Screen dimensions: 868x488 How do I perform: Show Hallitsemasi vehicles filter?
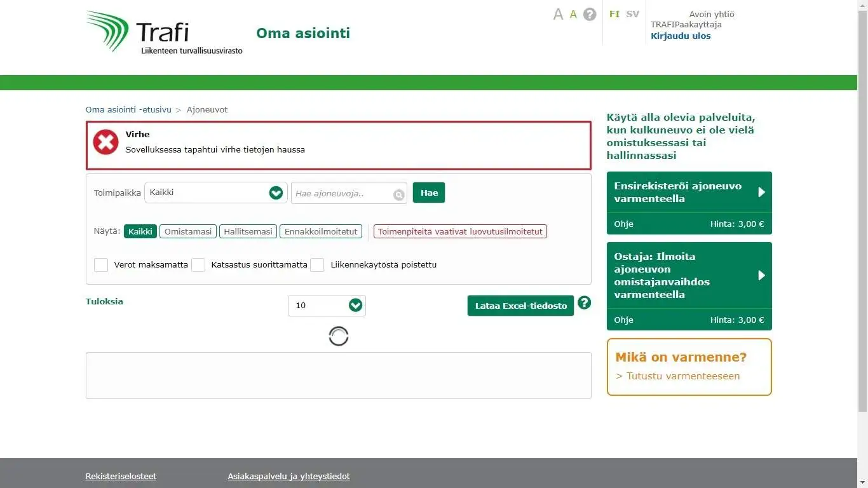click(248, 231)
